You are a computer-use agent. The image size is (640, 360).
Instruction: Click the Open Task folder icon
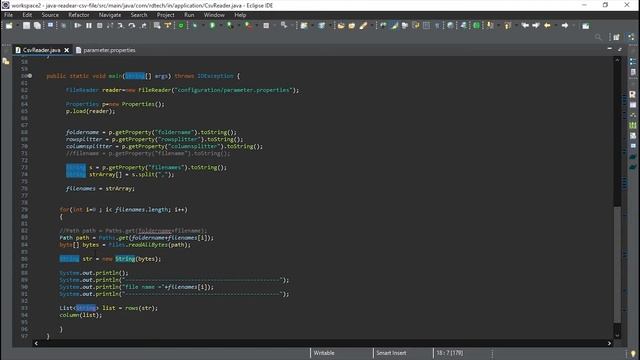click(x=352, y=26)
